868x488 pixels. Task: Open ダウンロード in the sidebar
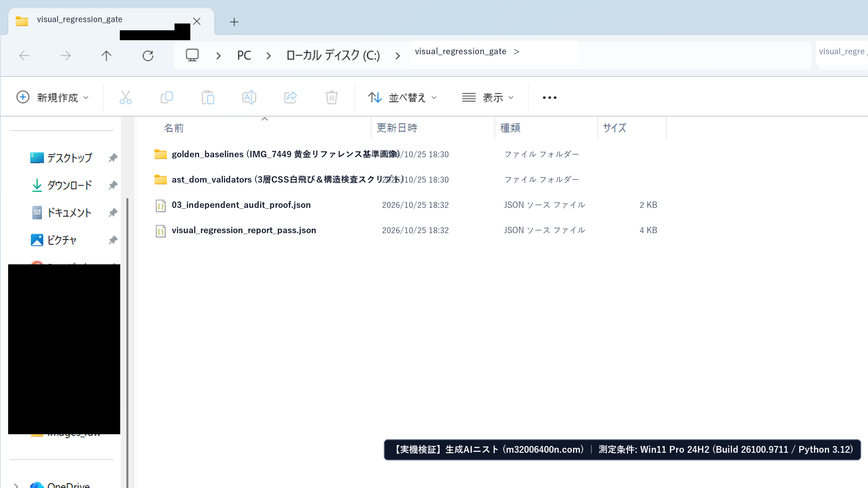click(x=70, y=185)
